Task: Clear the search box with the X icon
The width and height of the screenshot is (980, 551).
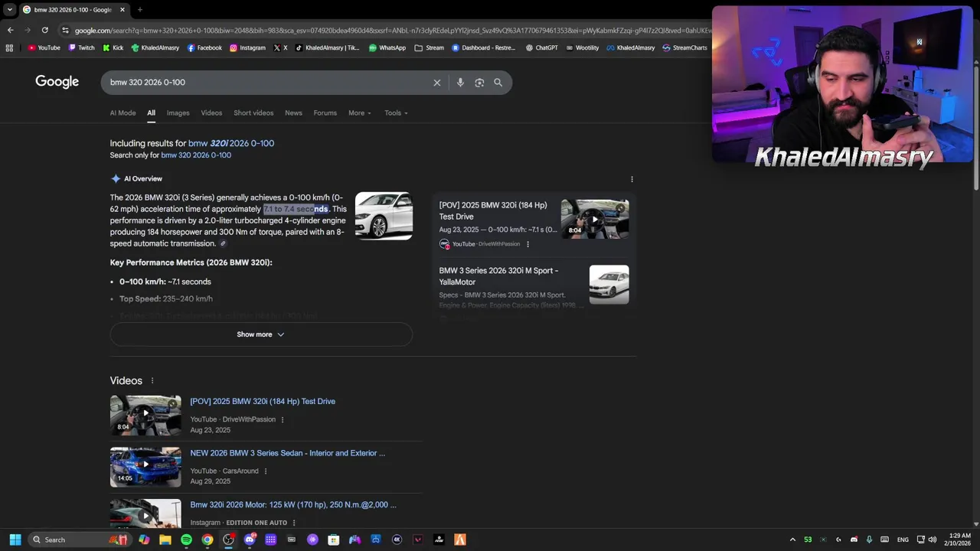Action: pyautogui.click(x=437, y=83)
